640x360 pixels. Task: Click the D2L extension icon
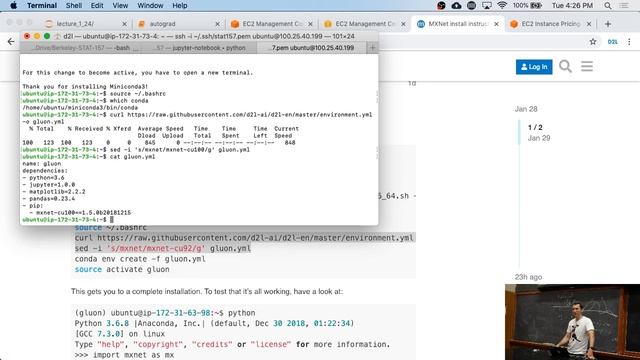[612, 42]
